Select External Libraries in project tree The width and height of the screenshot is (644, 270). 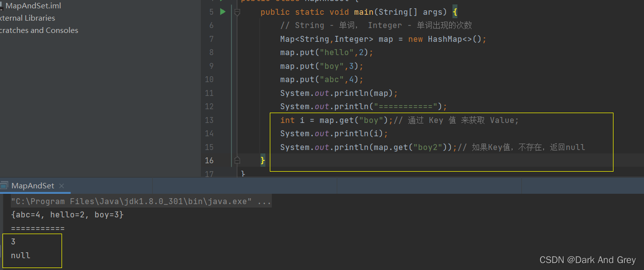(28, 18)
